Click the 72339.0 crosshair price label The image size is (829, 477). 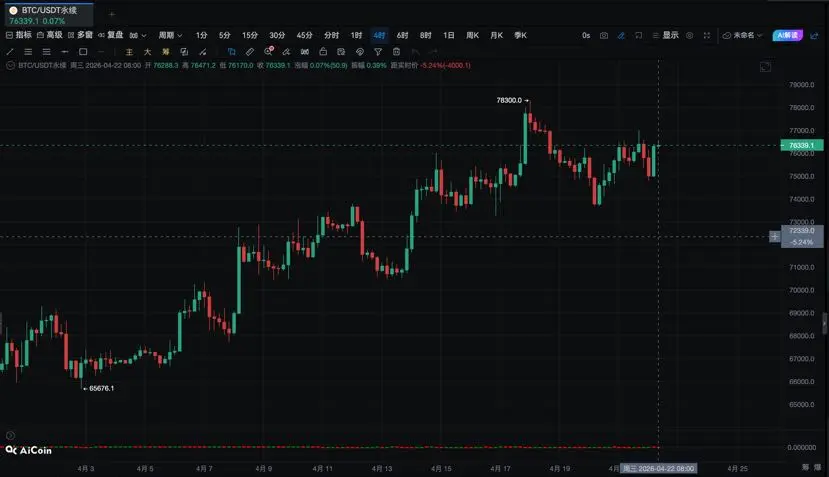(x=802, y=231)
